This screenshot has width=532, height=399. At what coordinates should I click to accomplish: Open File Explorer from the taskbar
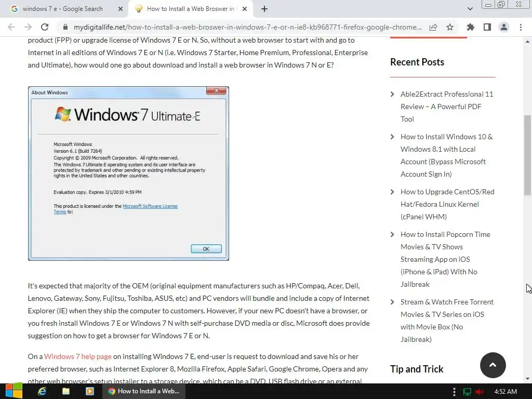[x=66, y=391]
